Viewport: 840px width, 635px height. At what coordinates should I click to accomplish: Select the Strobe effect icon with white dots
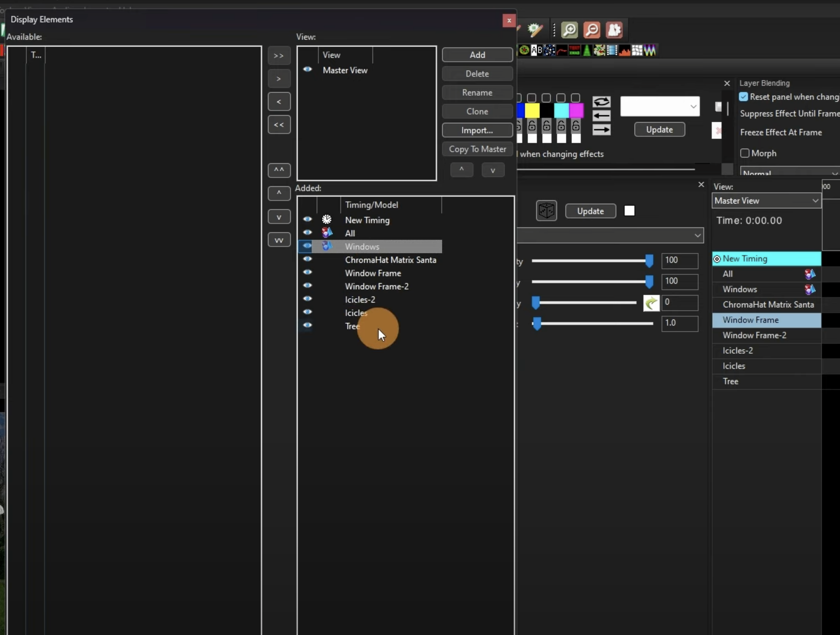tap(549, 50)
